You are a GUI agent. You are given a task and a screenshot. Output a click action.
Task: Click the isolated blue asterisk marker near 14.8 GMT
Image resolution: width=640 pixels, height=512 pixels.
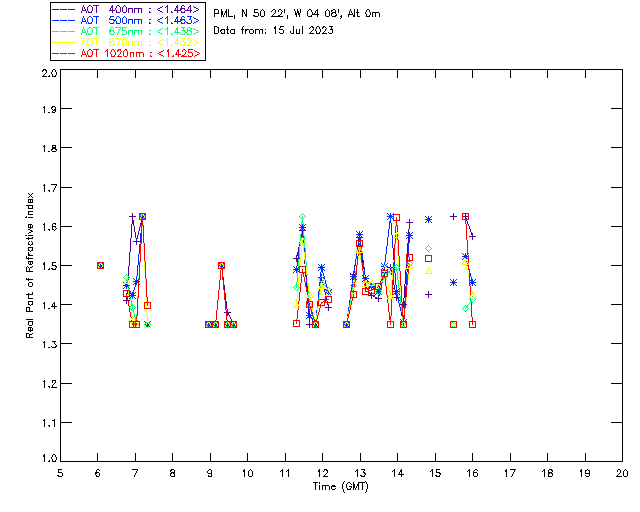(x=428, y=219)
